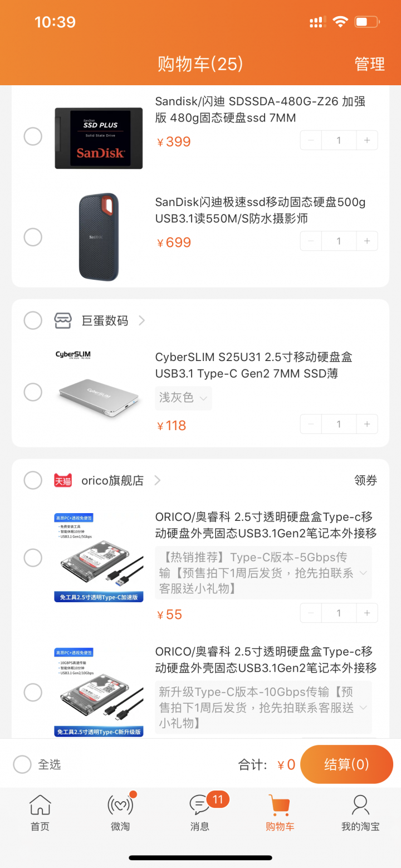Tap the 天猫 Tmall logo badge
This screenshot has width=401, height=868.
pos(63,480)
